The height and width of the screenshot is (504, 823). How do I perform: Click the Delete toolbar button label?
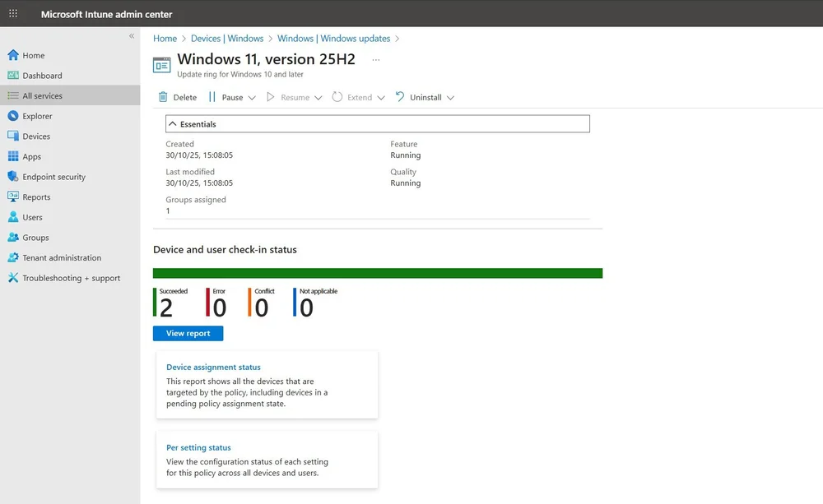click(184, 98)
